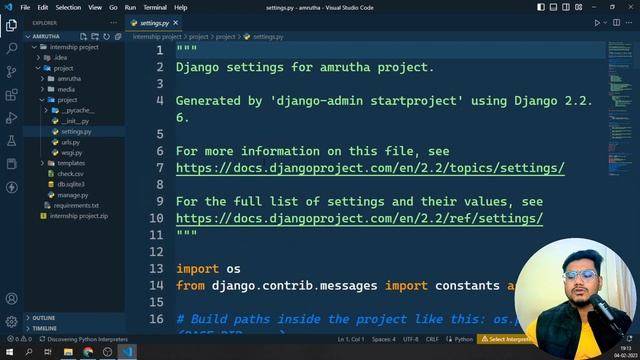Open Chrome from the taskbar
640x360 pixels.
point(88,352)
